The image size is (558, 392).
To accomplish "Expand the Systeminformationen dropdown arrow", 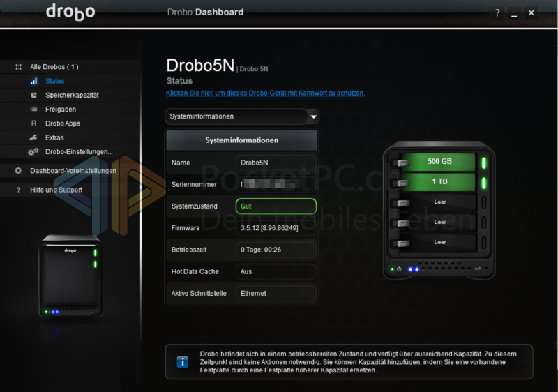I will pos(313,116).
